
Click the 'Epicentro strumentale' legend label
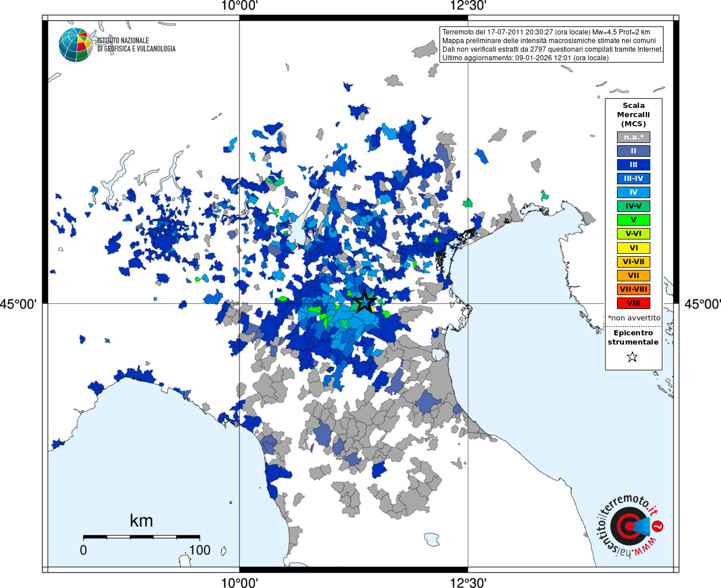click(x=633, y=338)
